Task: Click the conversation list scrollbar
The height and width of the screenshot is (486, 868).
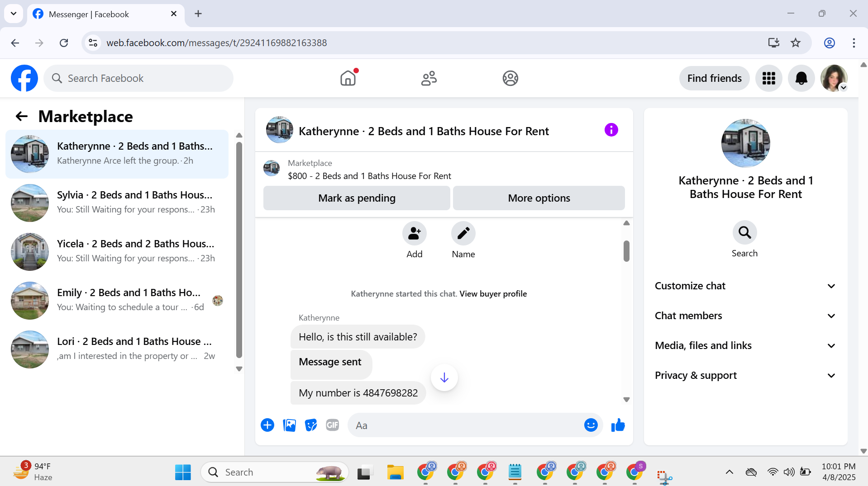Action: click(239, 250)
